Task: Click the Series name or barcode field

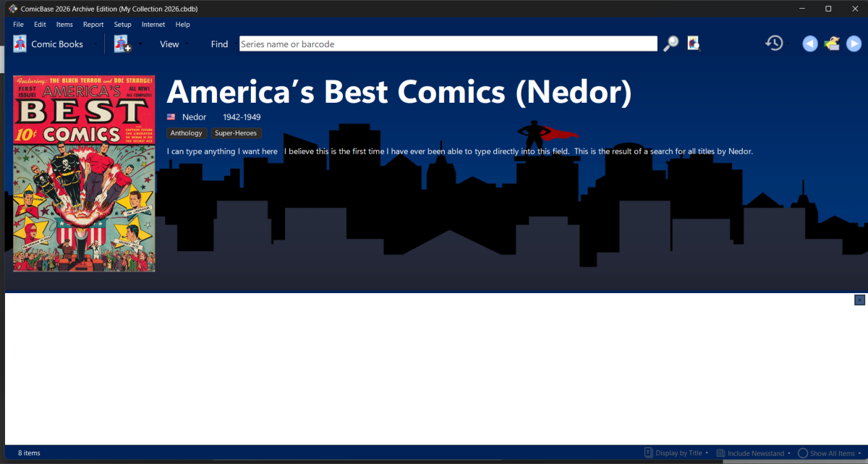Action: (448, 44)
